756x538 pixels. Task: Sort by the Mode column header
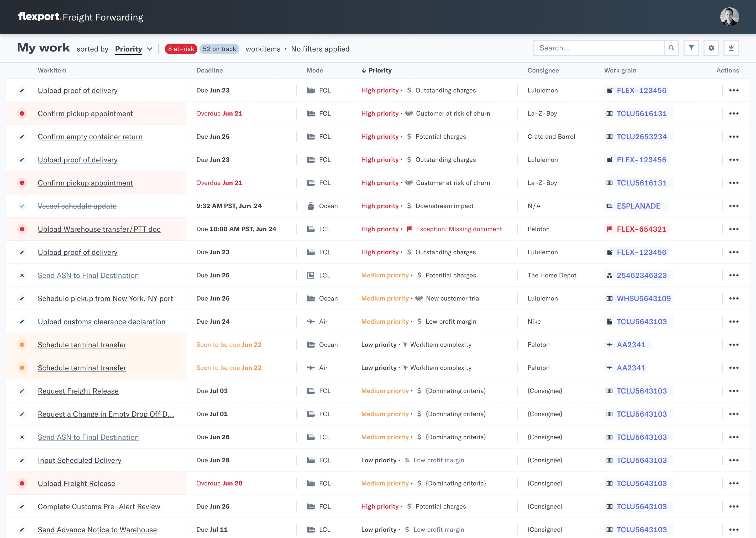[315, 70]
